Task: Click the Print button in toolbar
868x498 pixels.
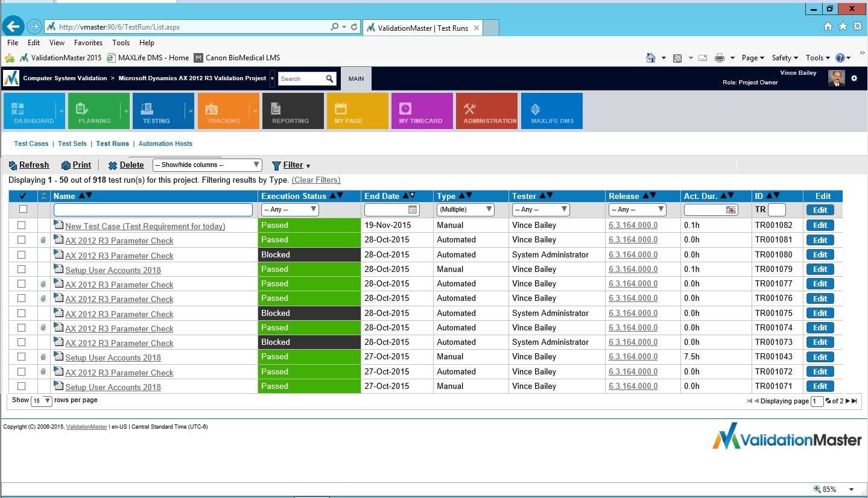Action: [x=76, y=165]
